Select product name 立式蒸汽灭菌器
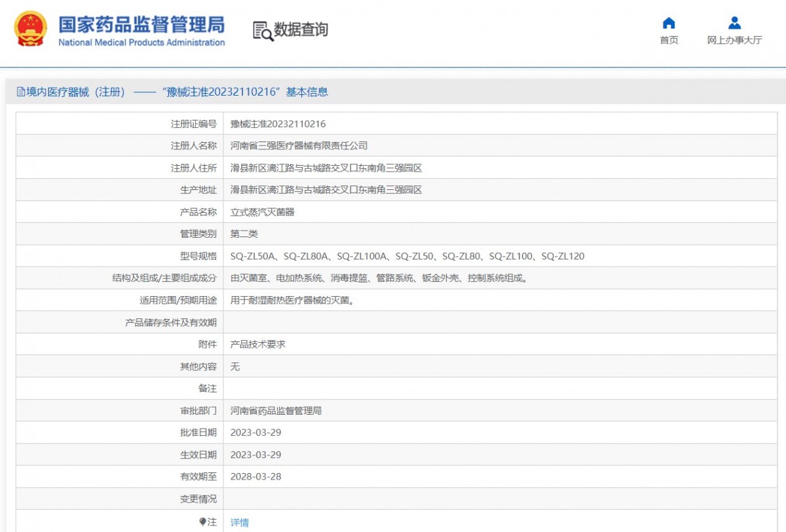This screenshot has height=532, width=786. [263, 212]
